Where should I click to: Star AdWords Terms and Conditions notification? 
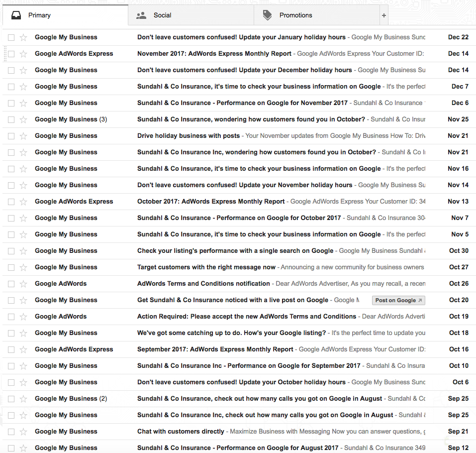(23, 284)
